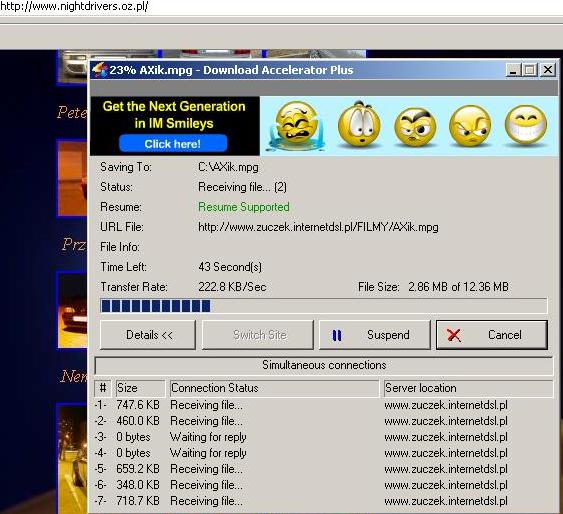563x514 pixels.
Task: Click the black-haired suspicious smiley
Action: pos(415,127)
